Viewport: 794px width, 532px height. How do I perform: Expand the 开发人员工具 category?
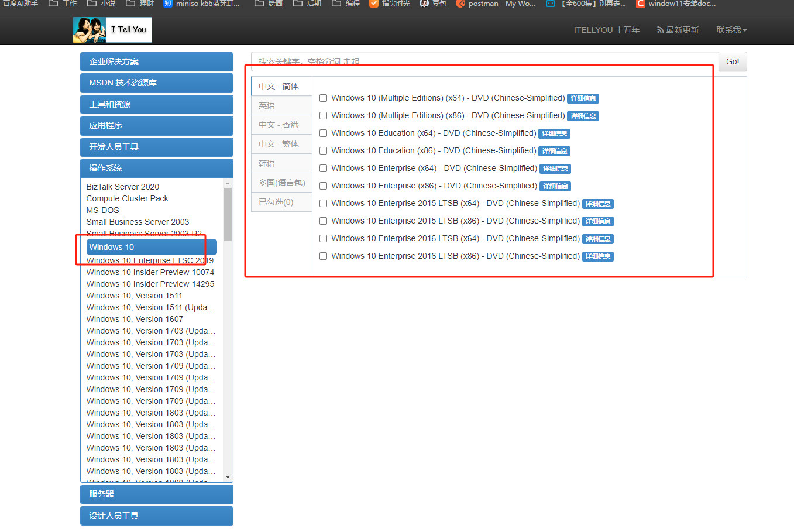pyautogui.click(x=157, y=147)
